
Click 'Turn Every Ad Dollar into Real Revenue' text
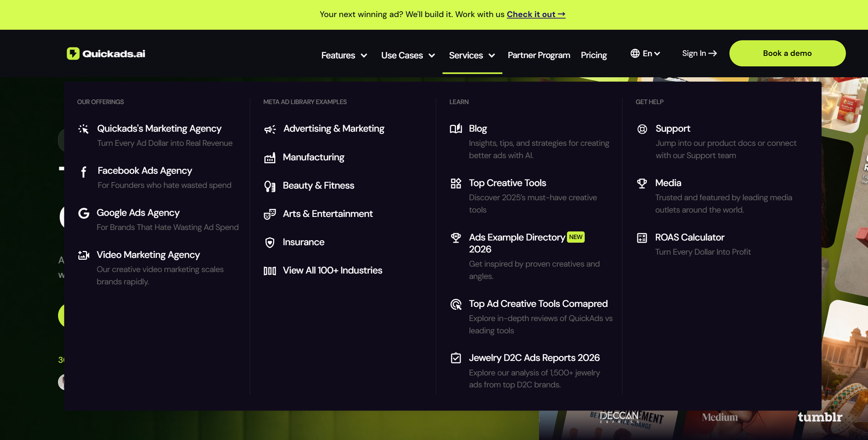tap(165, 143)
